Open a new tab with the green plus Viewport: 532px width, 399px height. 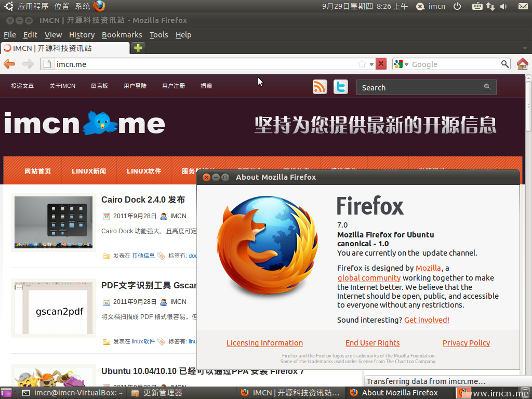(138, 48)
